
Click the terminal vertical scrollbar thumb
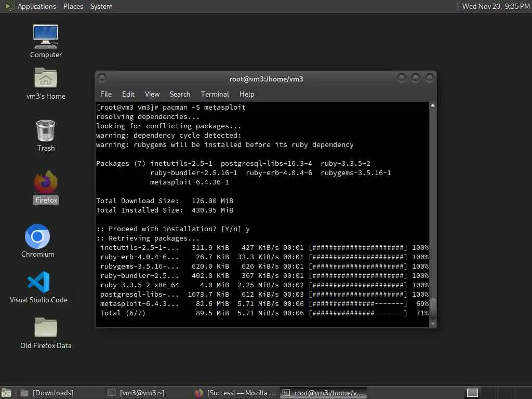[433, 309]
